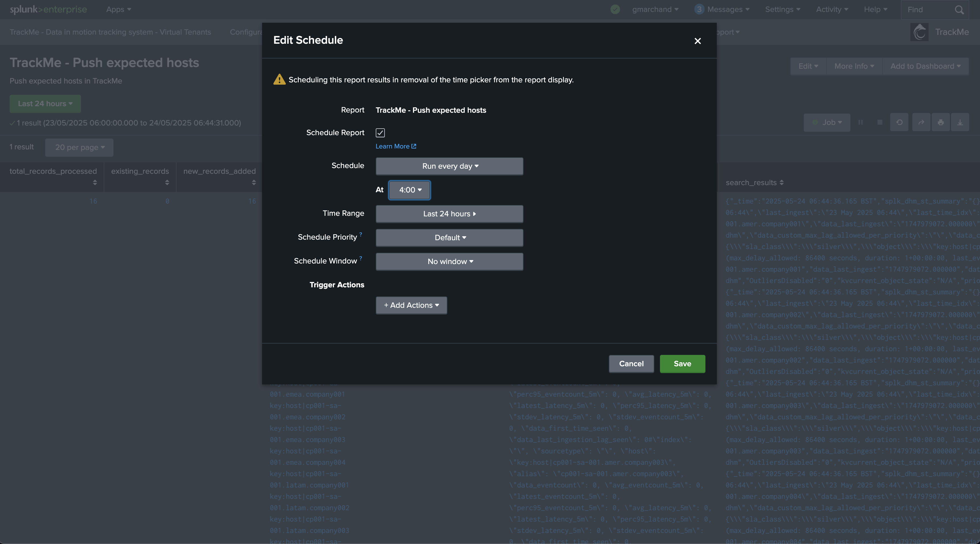Click the TrackMe app logo icon
The width and height of the screenshot is (980, 544).
pyautogui.click(x=919, y=32)
